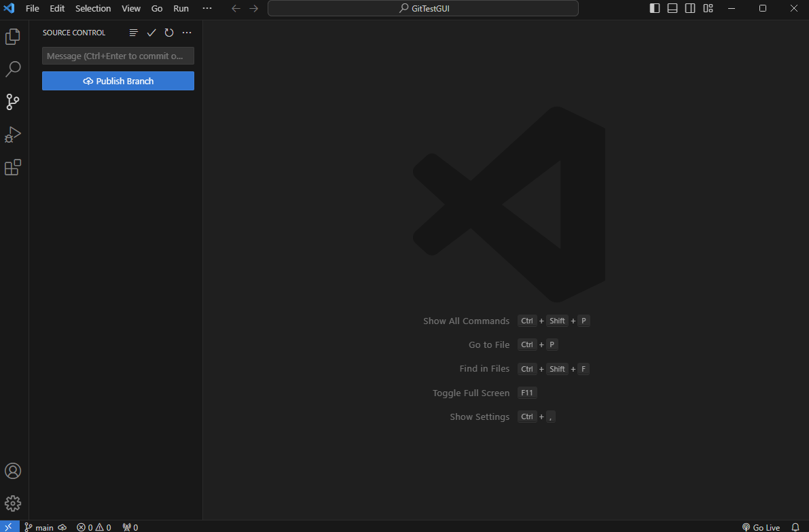Open the View menu
The height and width of the screenshot is (532, 809).
click(x=131, y=8)
